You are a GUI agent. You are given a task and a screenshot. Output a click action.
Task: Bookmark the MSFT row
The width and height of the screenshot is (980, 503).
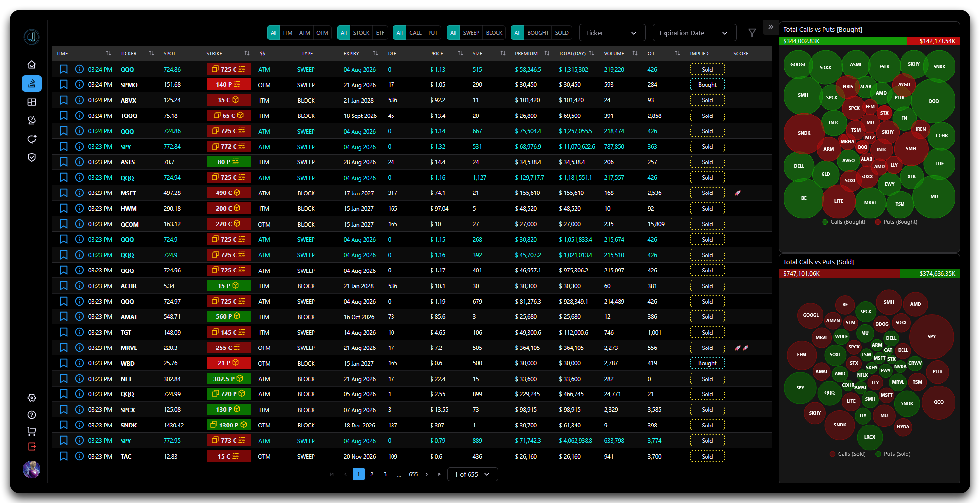(64, 193)
